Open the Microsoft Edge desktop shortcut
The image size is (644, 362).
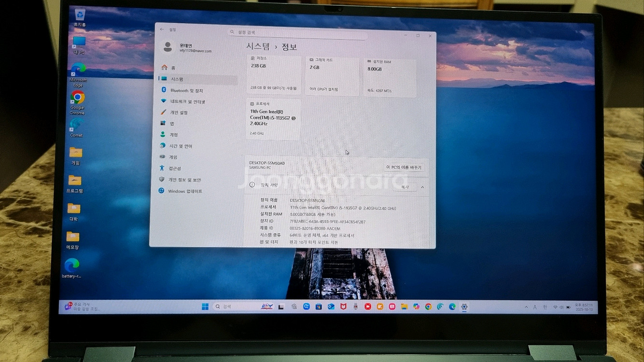coord(78,69)
